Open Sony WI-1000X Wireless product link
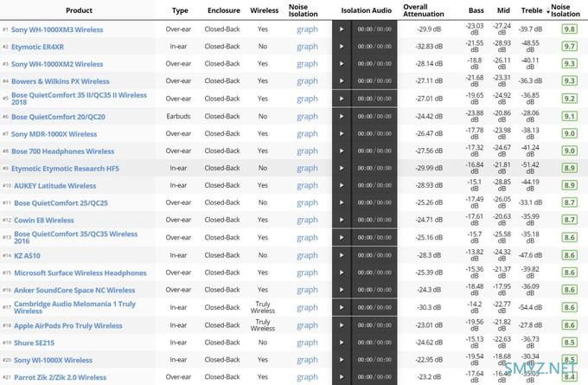The image size is (588, 385). (x=53, y=360)
